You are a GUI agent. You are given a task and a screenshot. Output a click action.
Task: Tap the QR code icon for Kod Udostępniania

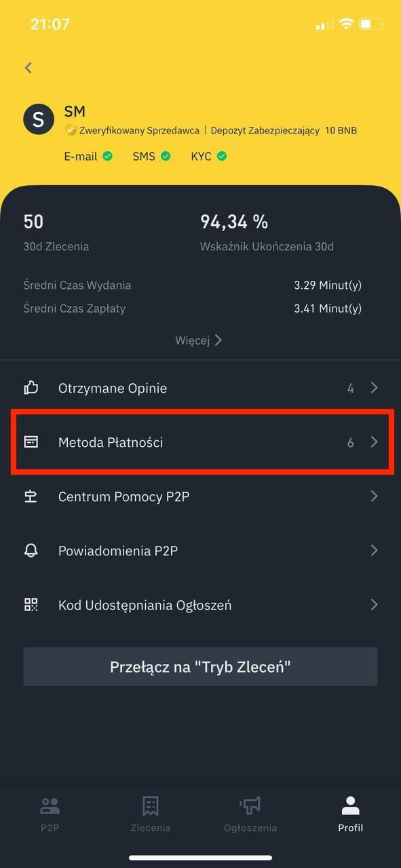tap(31, 605)
